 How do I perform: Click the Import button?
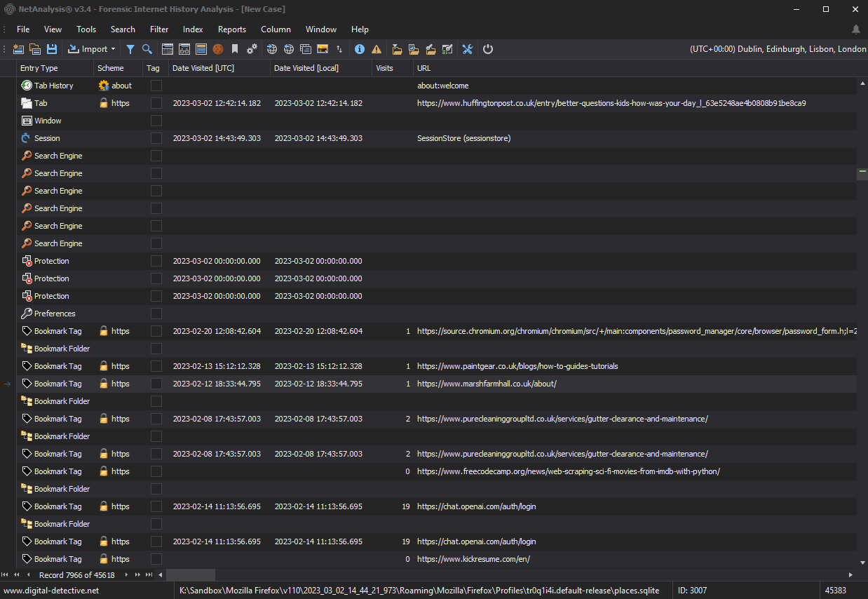(88, 49)
